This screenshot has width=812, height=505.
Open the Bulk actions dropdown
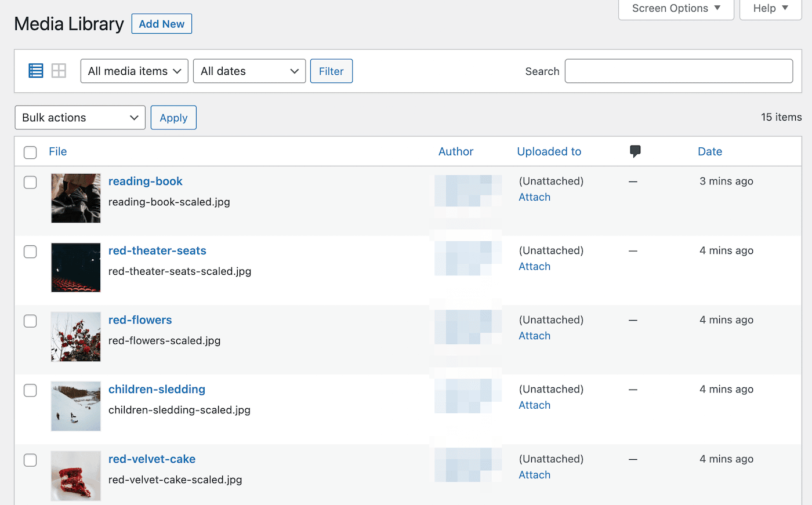pos(80,118)
